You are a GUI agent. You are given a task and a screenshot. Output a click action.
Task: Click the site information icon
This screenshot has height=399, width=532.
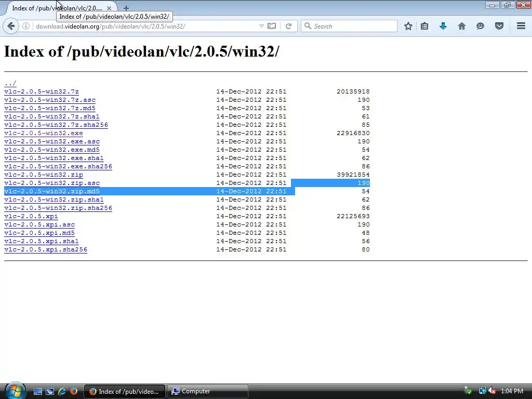pos(26,26)
